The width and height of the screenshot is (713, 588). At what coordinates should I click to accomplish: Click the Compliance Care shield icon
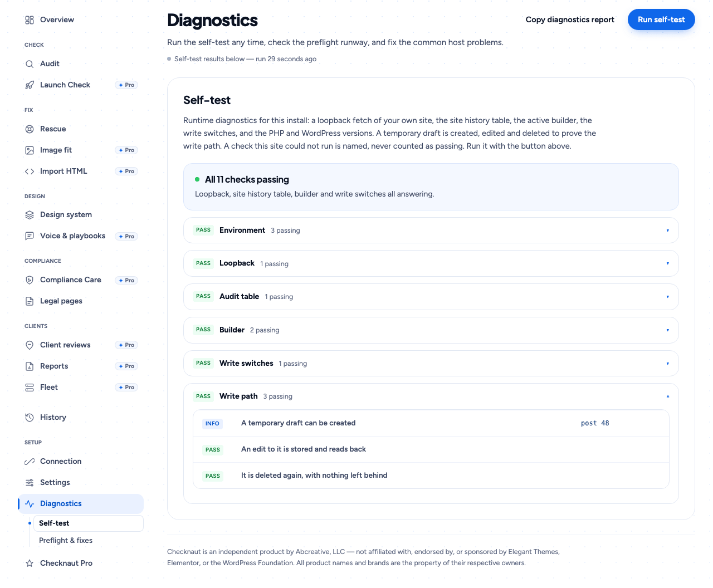tap(30, 280)
